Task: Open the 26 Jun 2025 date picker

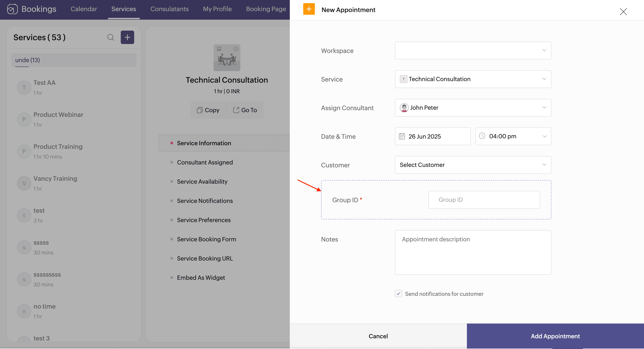Action: click(x=433, y=136)
